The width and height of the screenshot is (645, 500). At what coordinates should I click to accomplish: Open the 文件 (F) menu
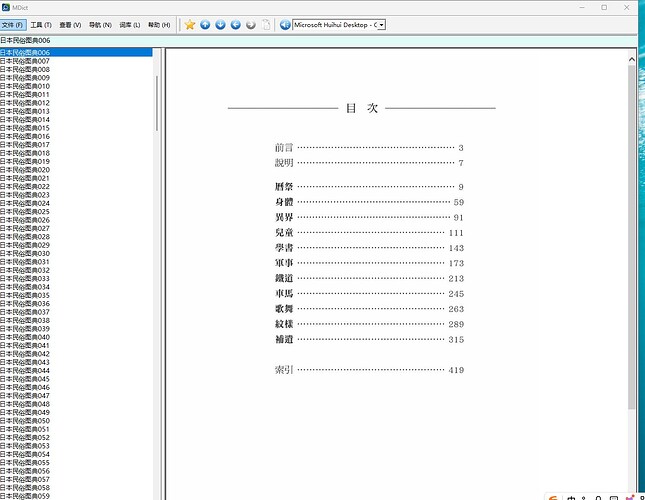(13, 25)
